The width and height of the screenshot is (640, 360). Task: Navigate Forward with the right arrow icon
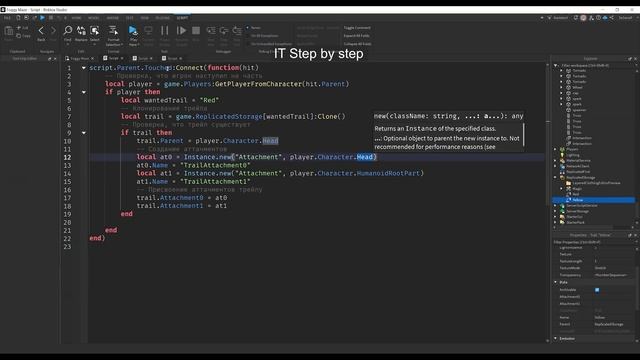click(x=53, y=31)
